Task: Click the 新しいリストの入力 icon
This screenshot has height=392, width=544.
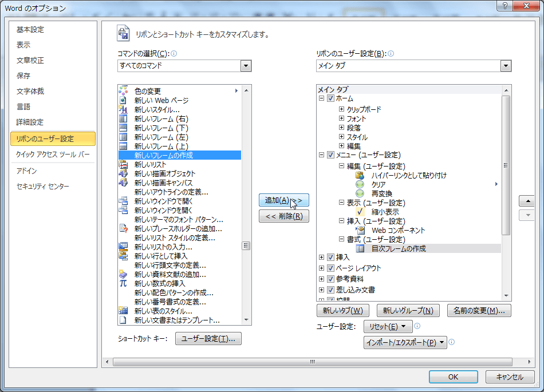Action: click(123, 247)
